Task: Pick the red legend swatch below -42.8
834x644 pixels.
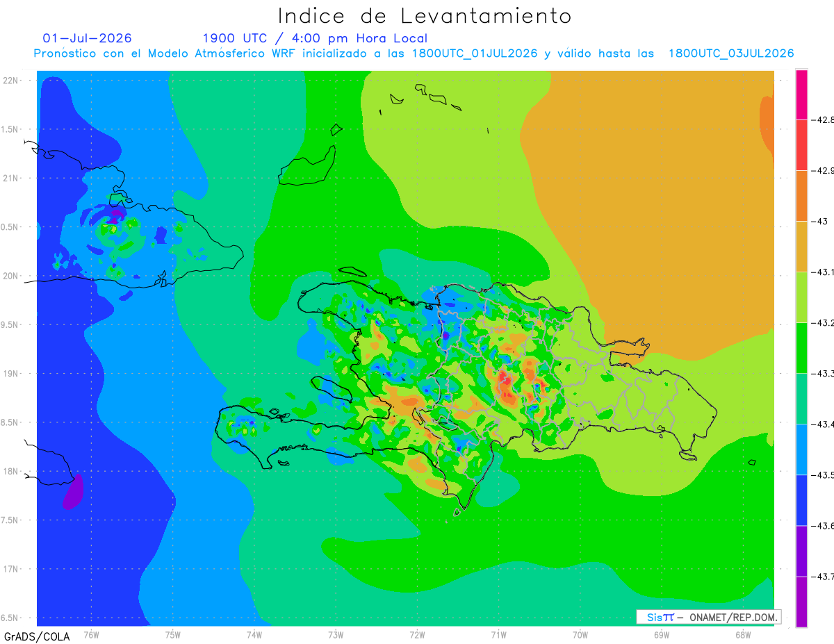Action: [x=801, y=145]
